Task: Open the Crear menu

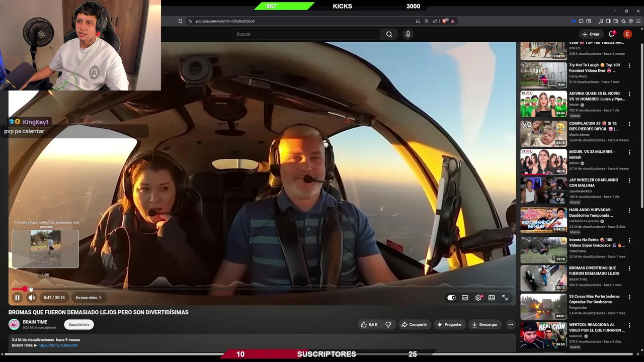Action: point(591,34)
